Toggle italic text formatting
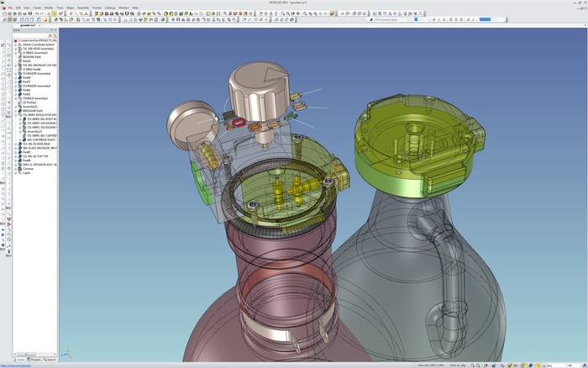This screenshot has width=588, height=368. [439, 19]
